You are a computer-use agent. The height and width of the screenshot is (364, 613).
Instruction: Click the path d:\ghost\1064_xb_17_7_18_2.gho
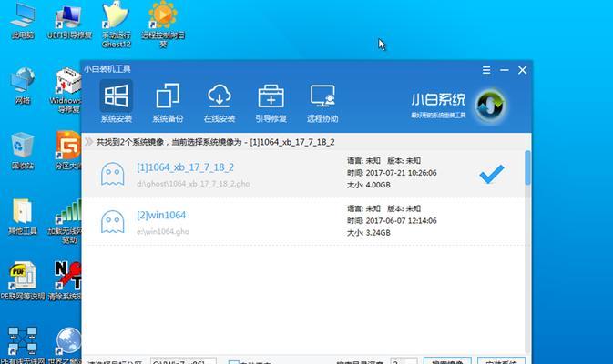click(x=193, y=184)
